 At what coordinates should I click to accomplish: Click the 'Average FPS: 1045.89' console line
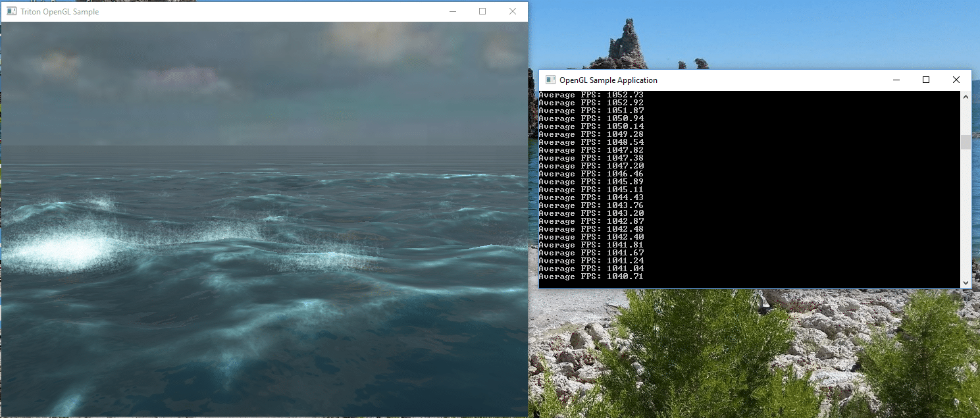pos(591,182)
